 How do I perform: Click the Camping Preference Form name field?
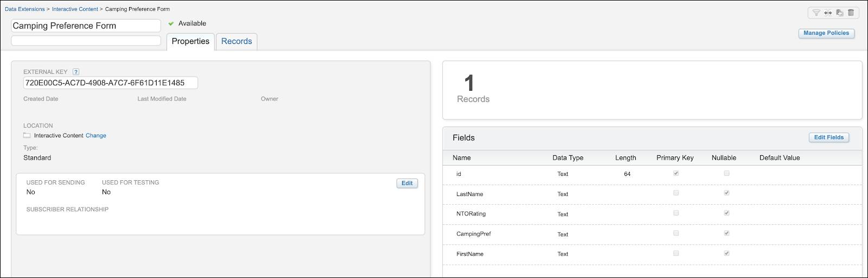(x=86, y=26)
